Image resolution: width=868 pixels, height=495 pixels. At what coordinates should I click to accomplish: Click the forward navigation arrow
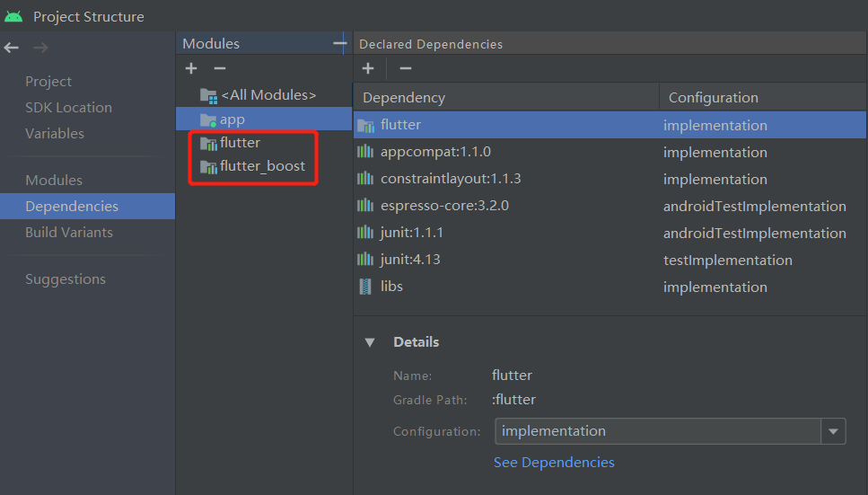click(40, 48)
